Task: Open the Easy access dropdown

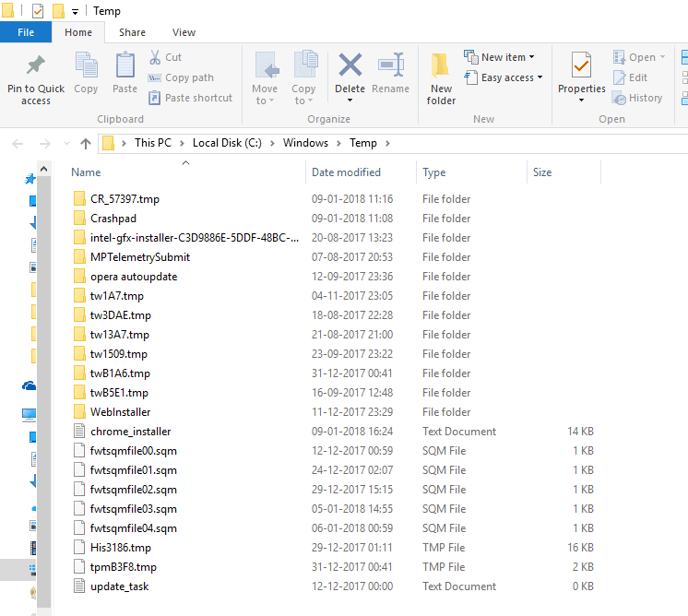Action: [504, 77]
